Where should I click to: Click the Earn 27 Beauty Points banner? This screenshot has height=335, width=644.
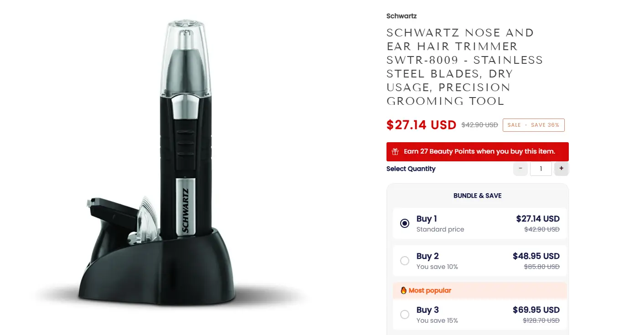[x=477, y=151]
